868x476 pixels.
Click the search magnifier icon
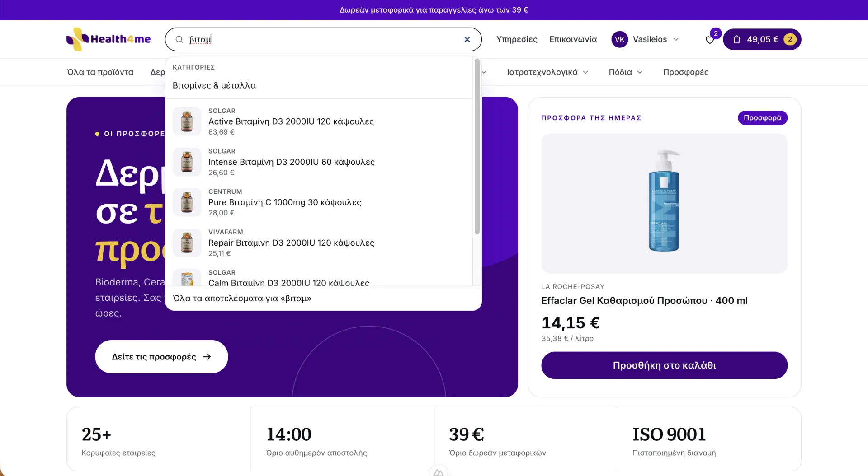(x=179, y=39)
